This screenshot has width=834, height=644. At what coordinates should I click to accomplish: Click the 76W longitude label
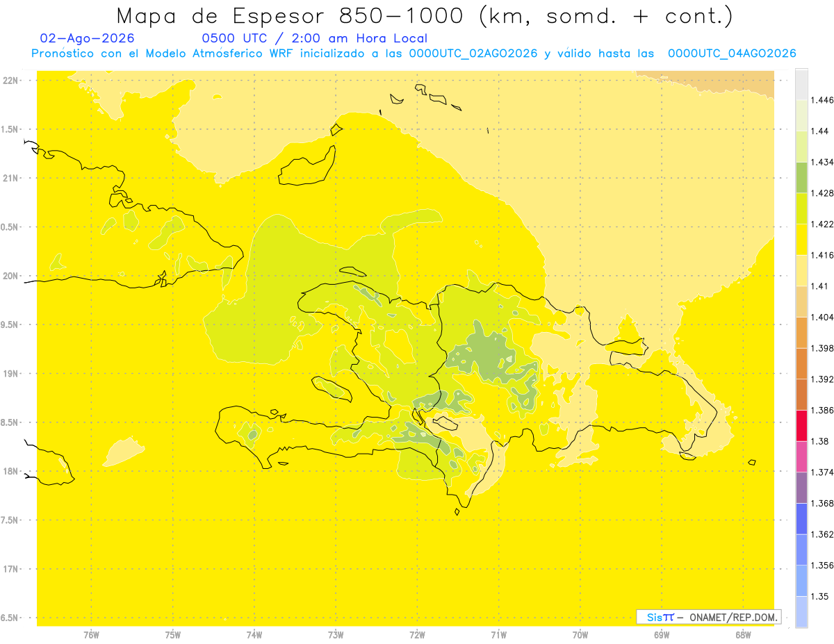click(x=91, y=635)
